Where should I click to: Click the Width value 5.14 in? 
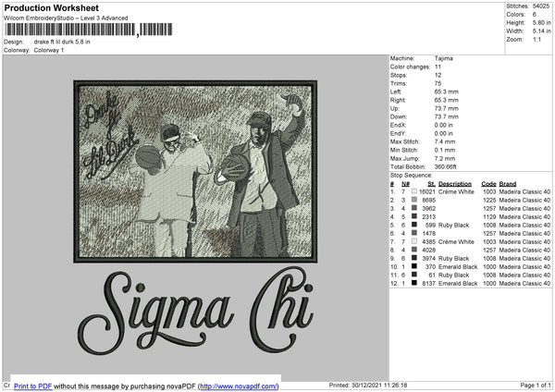(541, 31)
